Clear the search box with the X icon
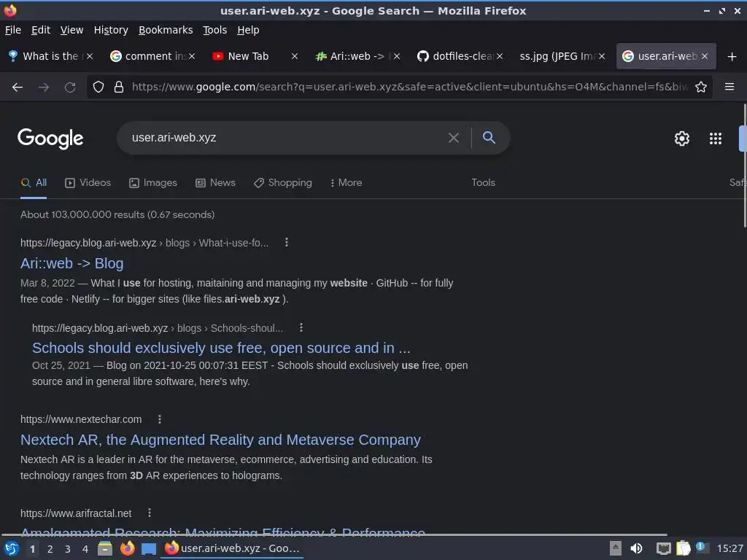The height and width of the screenshot is (560, 747). click(454, 138)
